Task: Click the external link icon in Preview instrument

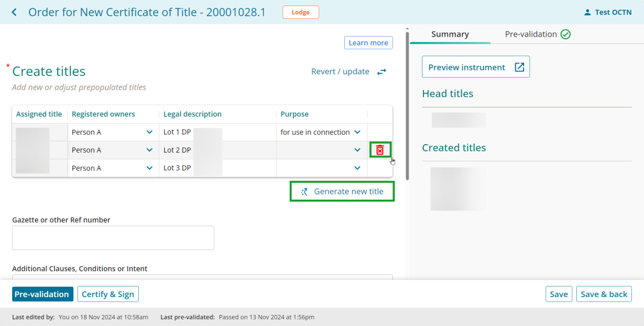Action: [520, 67]
